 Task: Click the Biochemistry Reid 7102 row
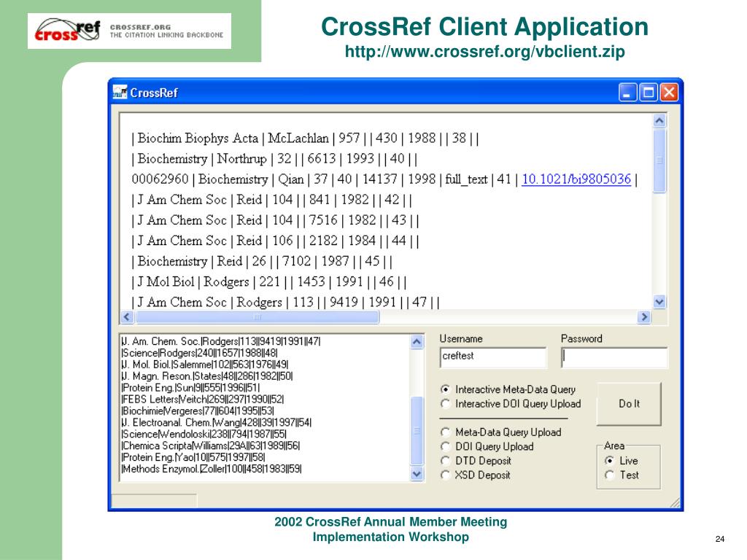pyautogui.click(x=262, y=261)
